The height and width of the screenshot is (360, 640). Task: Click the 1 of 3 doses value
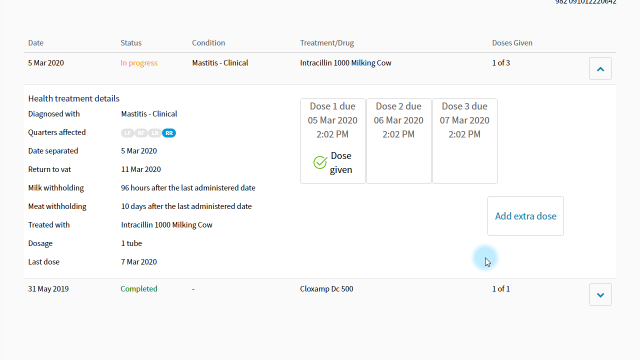pos(501,63)
